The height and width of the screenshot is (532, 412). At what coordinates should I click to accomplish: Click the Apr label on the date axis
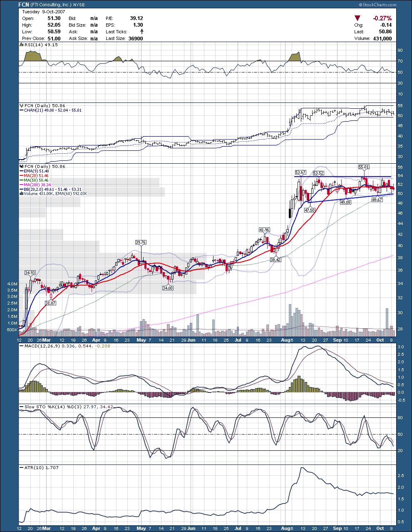tap(96, 340)
